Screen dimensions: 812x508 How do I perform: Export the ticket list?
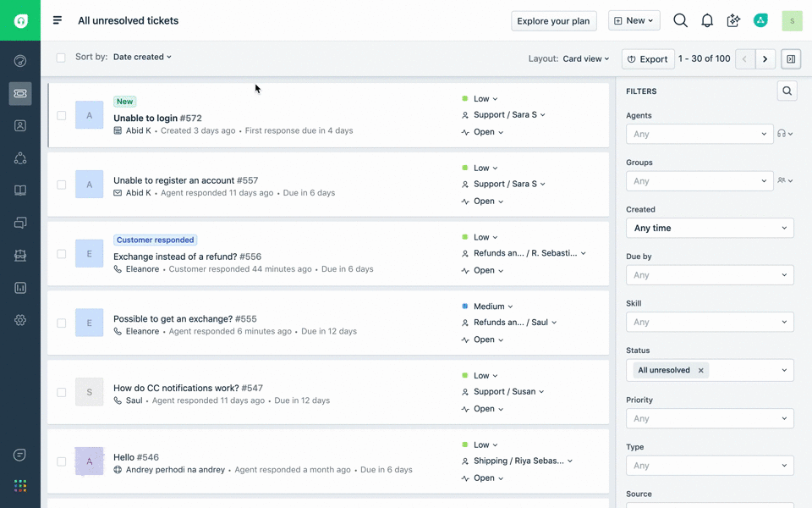point(648,58)
